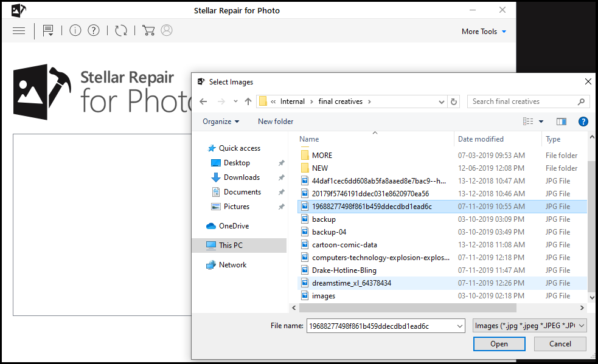Open the shopping cart buy icon

pos(148,30)
